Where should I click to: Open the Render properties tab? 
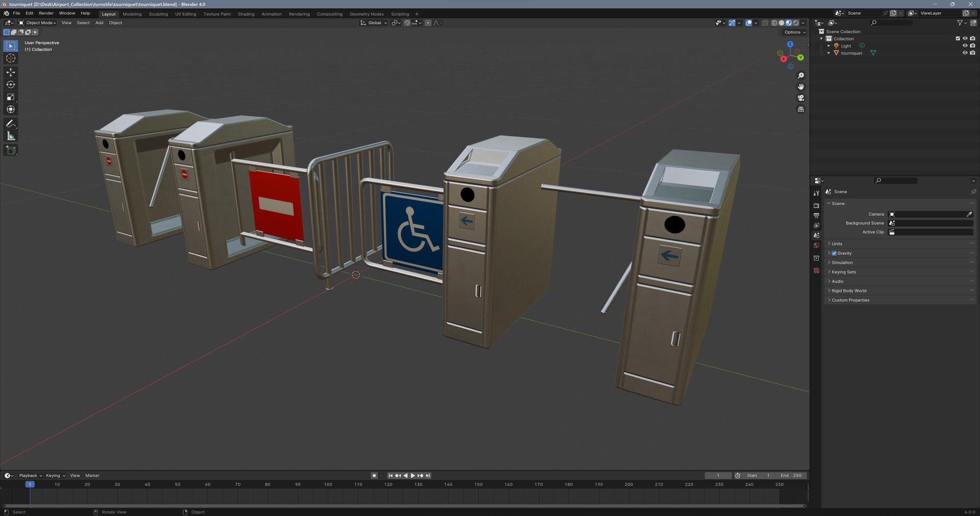click(816, 205)
